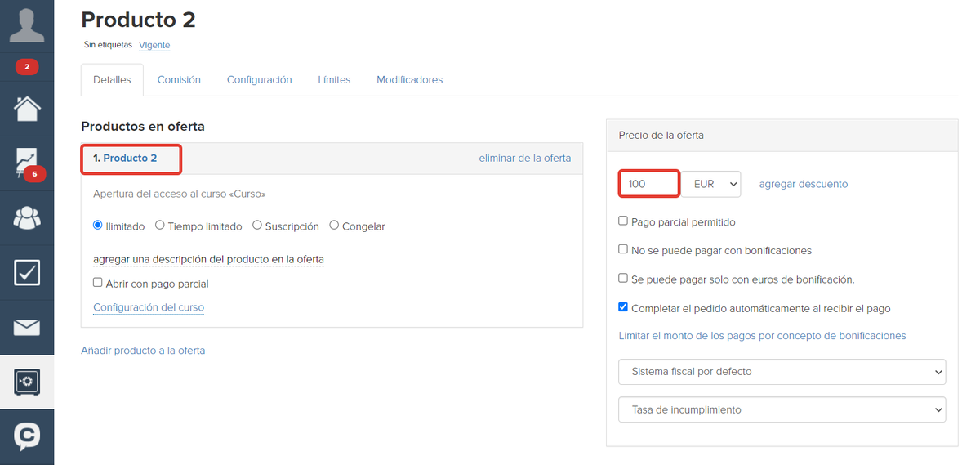Screen dimensions: 980x465
Task: Open Configuración del curso link
Action: 149,307
